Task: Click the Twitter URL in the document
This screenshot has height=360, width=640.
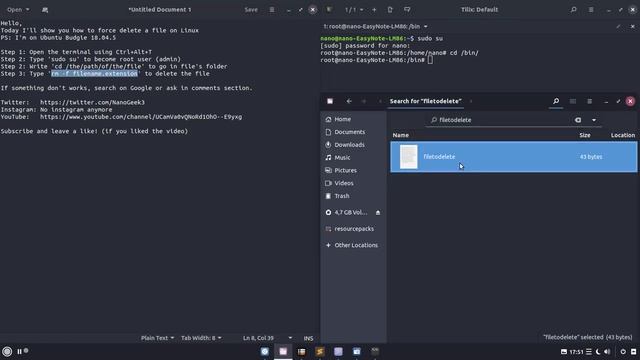Action: 92,102
